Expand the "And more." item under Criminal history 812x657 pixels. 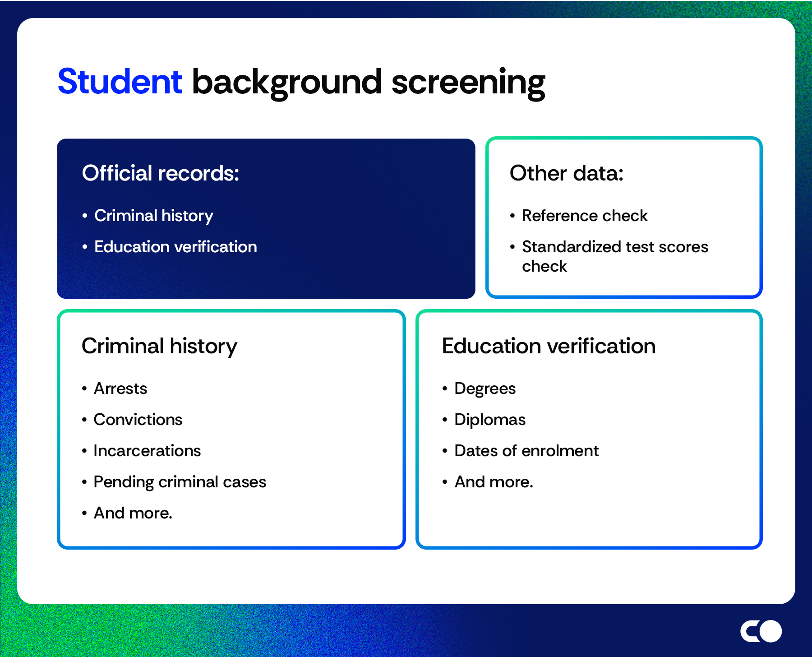pos(133,513)
